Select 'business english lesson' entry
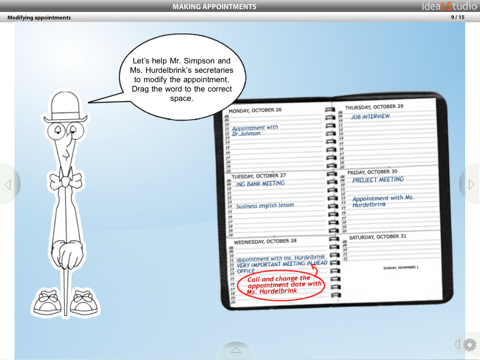 [265, 205]
